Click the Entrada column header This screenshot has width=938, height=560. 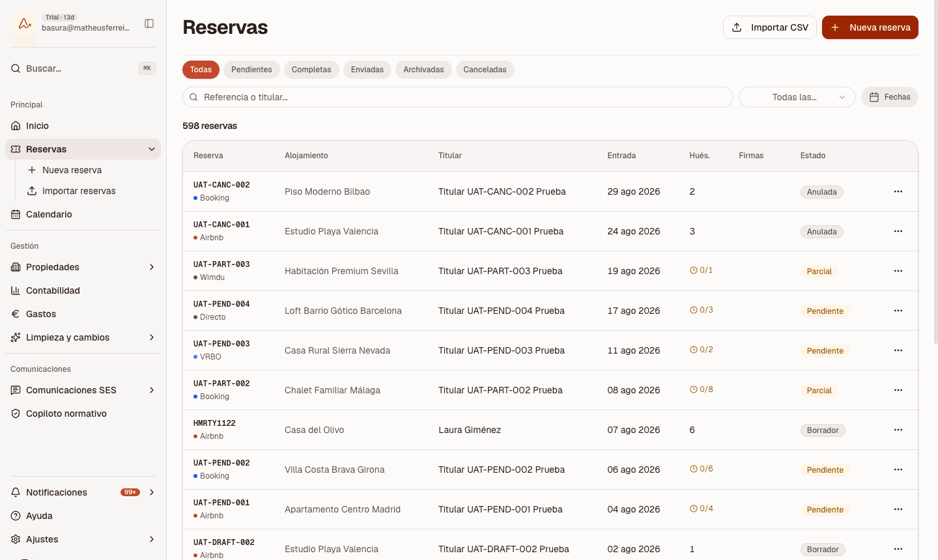[x=621, y=156]
